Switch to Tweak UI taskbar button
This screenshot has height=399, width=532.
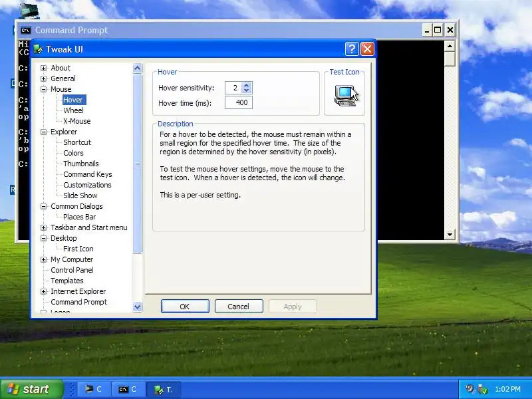coord(164,390)
